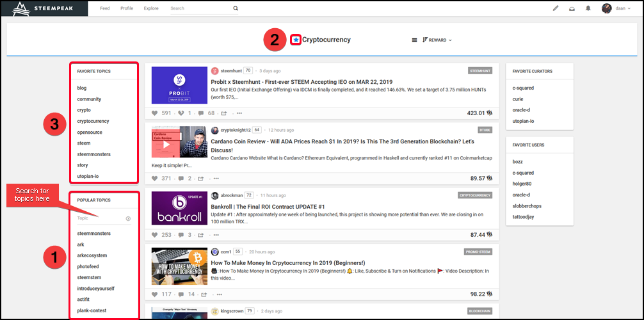The image size is (644, 320).
Task: Click the DTUBE tag badge
Action: click(x=485, y=130)
